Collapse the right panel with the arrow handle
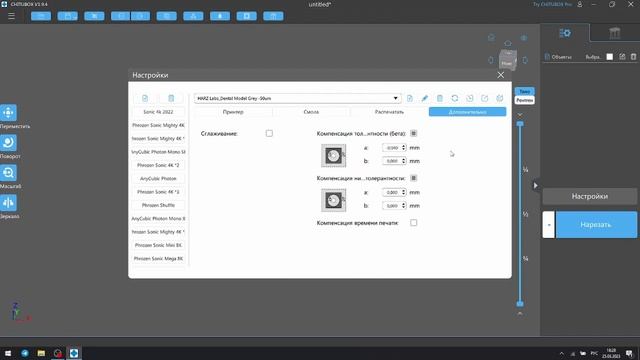The image size is (640, 360). [536, 186]
